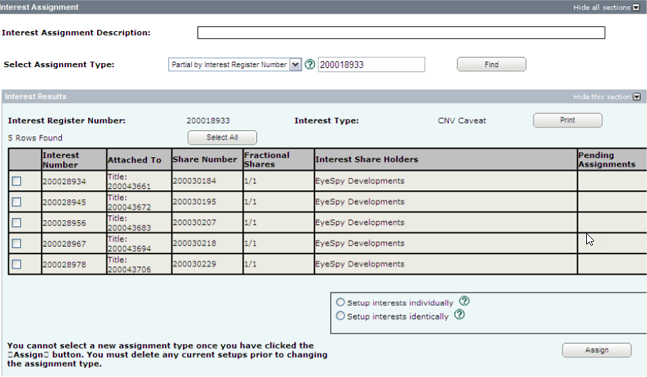Viewport: 647px width, 377px height.
Task: Open help for Setup interests individually
Action: (464, 301)
